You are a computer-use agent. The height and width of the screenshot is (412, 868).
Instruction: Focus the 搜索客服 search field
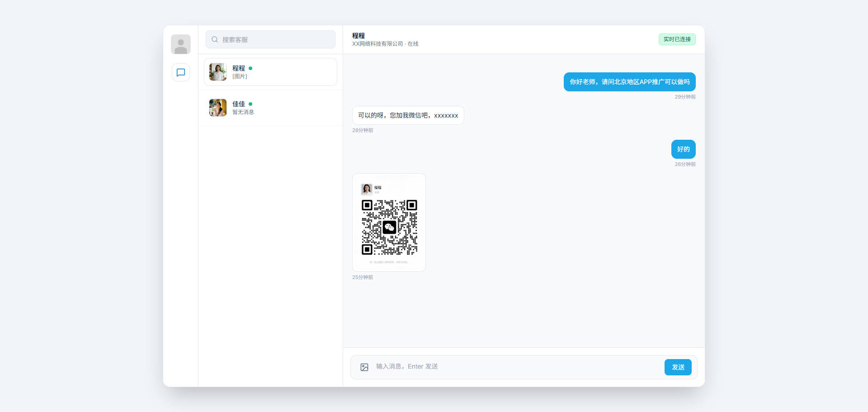[276, 39]
